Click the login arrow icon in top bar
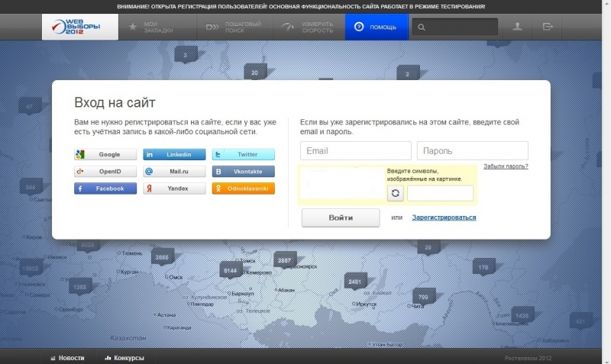 point(548,27)
